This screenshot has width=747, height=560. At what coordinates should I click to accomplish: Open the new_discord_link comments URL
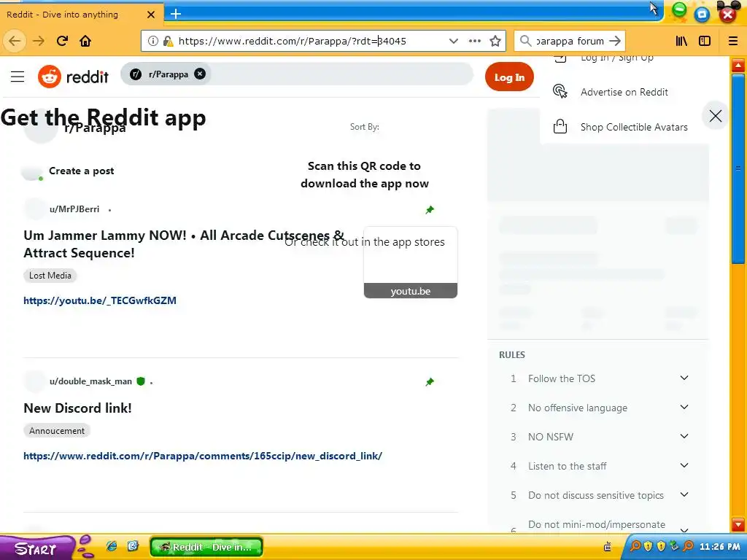[x=203, y=456]
